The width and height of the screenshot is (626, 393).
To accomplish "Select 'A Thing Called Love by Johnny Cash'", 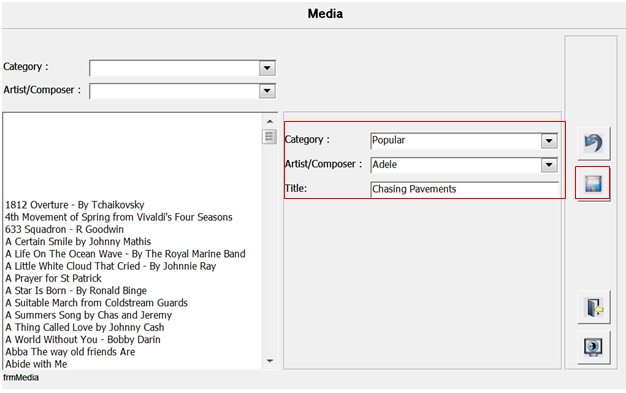I will (85, 328).
